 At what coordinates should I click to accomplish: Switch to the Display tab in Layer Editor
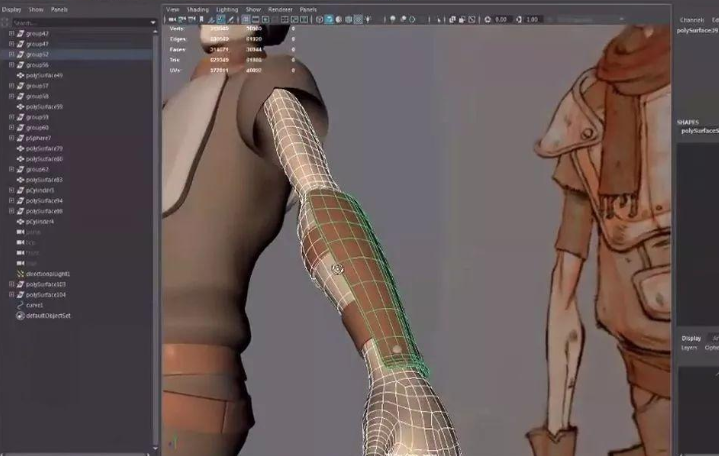691,338
